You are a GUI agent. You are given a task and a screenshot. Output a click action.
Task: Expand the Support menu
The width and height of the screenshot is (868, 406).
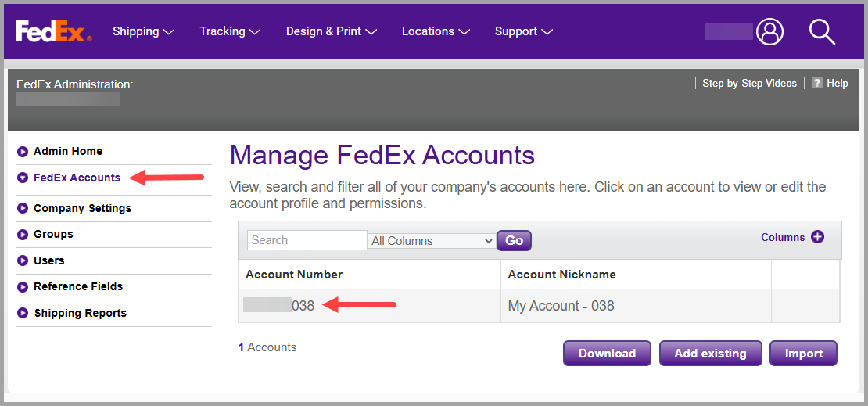point(524,31)
